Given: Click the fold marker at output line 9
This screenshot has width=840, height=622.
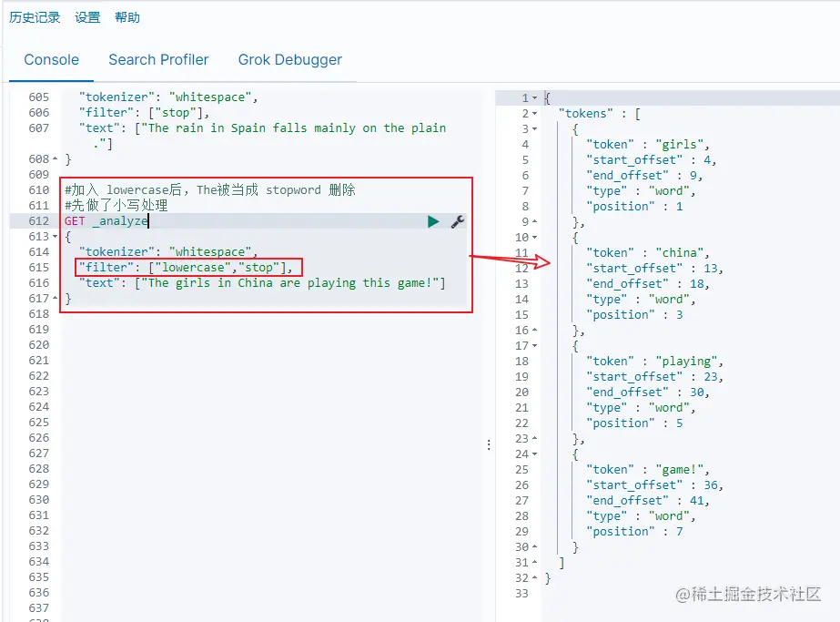Looking at the screenshot, I should tap(534, 222).
